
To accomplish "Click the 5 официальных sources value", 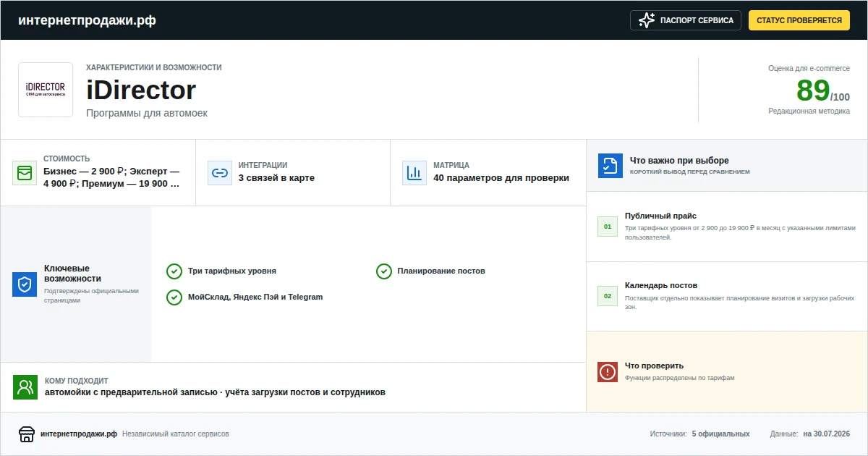I will (x=720, y=434).
